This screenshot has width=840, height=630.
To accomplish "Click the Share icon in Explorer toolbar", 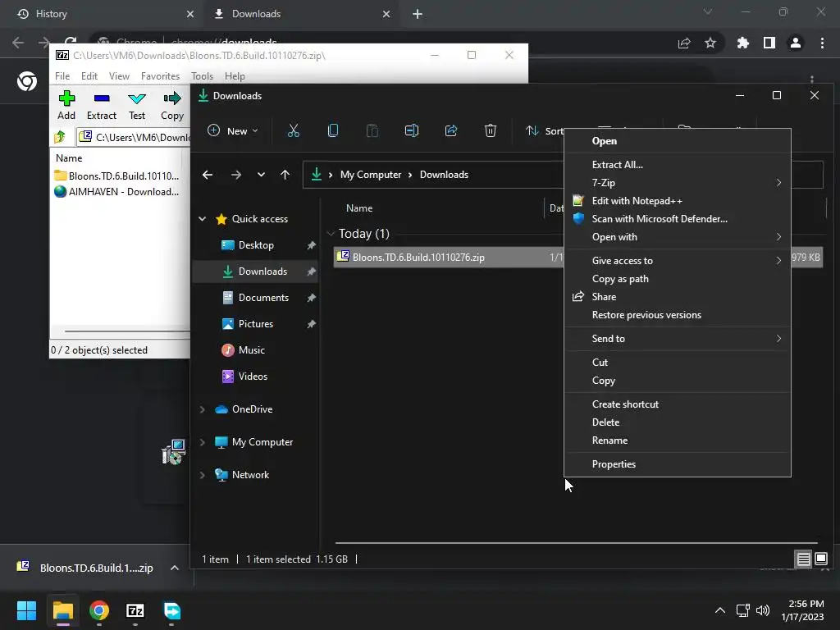I will tap(451, 130).
